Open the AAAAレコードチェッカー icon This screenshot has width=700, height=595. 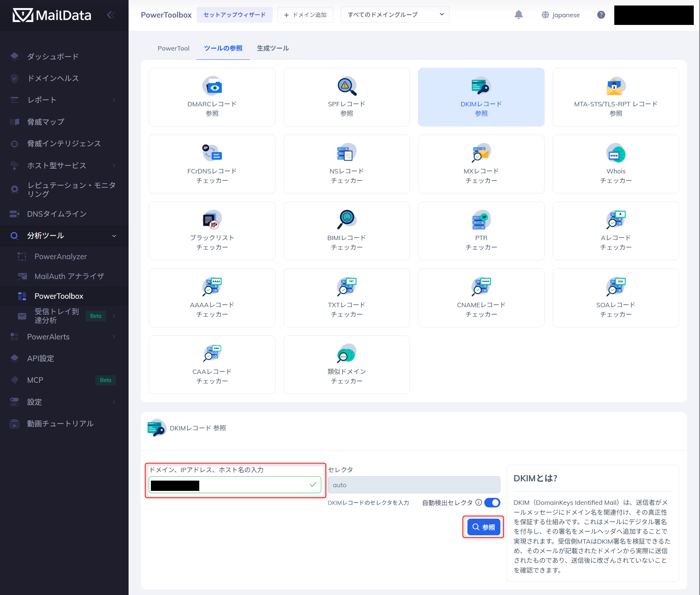click(212, 287)
